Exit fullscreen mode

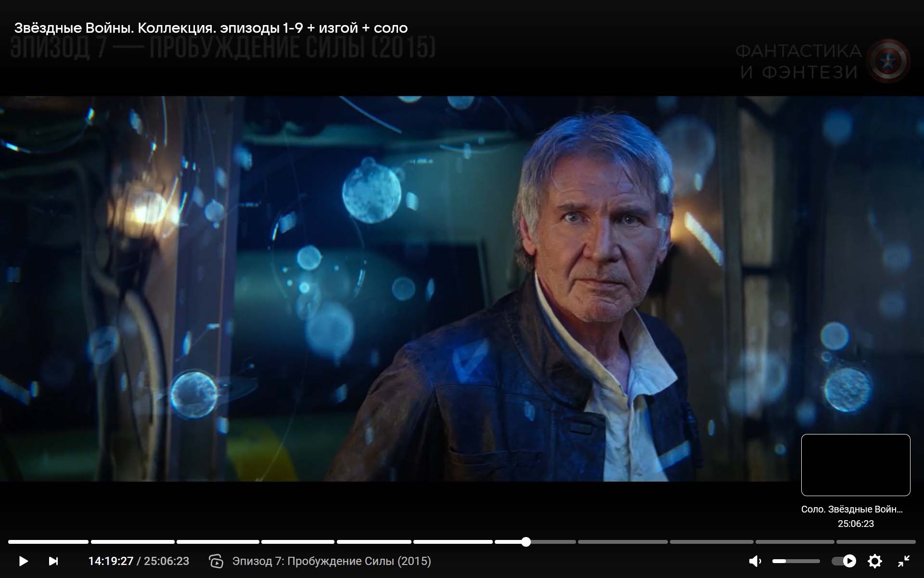click(x=904, y=561)
